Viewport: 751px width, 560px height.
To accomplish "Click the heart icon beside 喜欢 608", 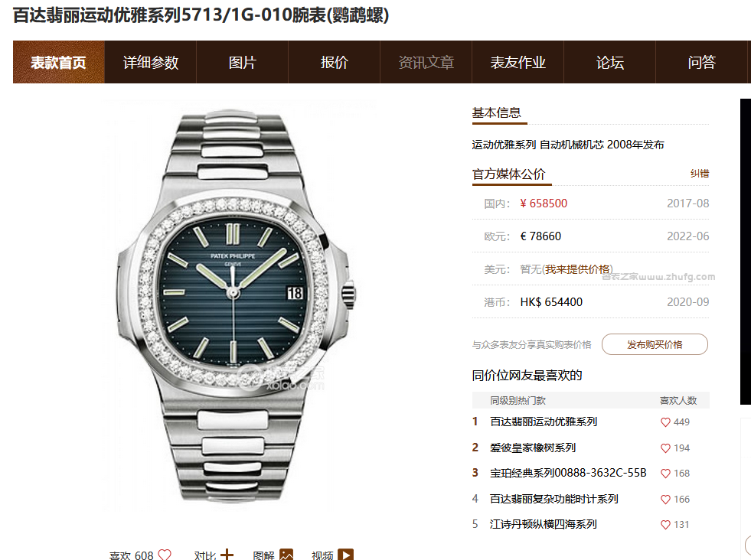I will tap(165, 555).
